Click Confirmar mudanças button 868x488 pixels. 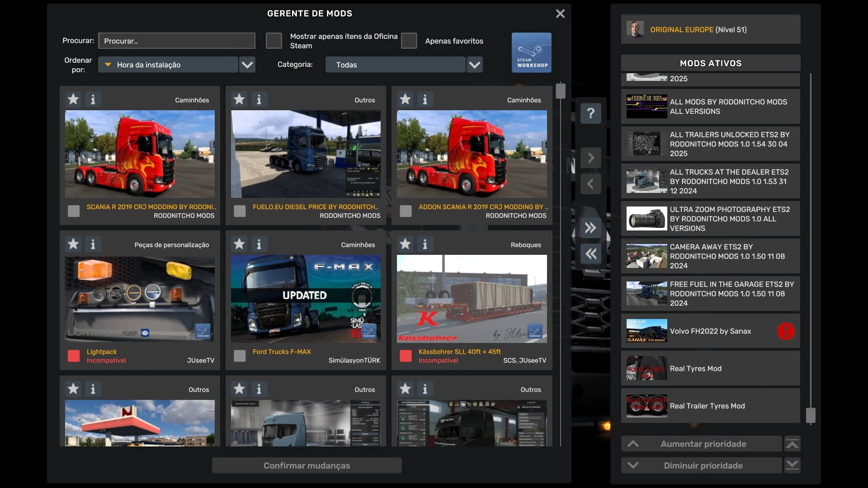[307, 465]
